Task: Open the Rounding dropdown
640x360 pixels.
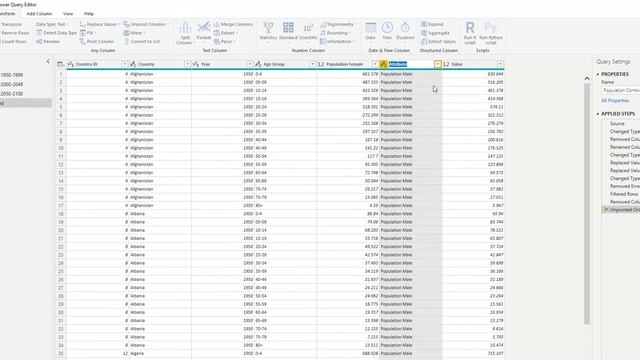Action: [x=336, y=33]
